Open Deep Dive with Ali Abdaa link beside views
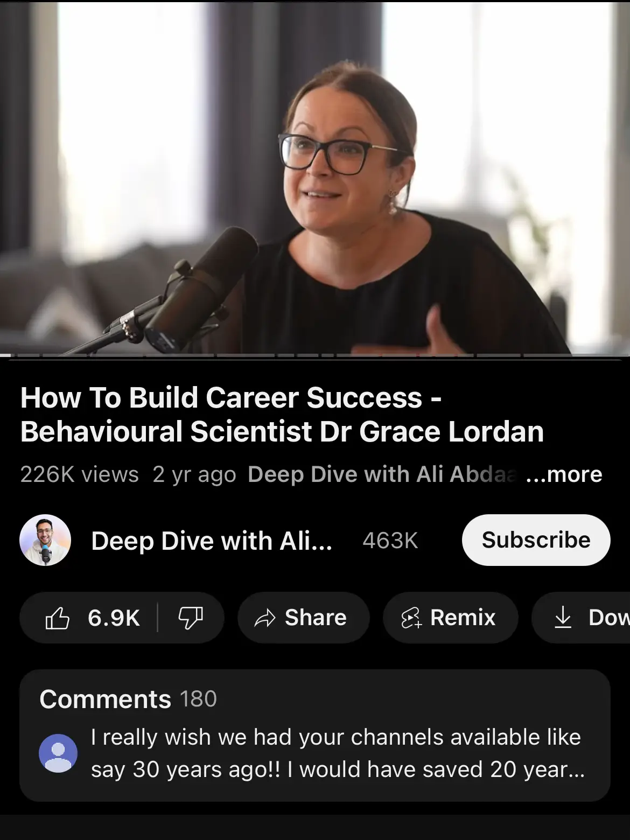Screen dimensions: 630x840 point(382,474)
